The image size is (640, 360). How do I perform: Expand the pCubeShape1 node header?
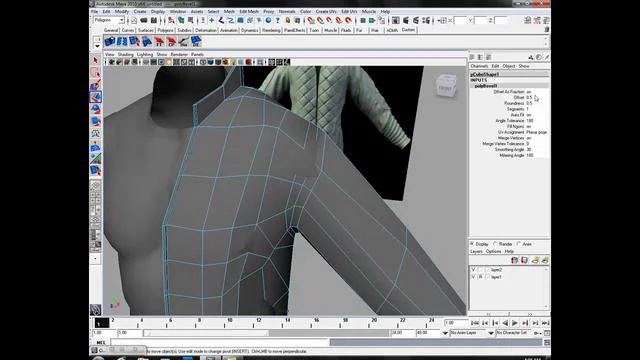coord(484,74)
